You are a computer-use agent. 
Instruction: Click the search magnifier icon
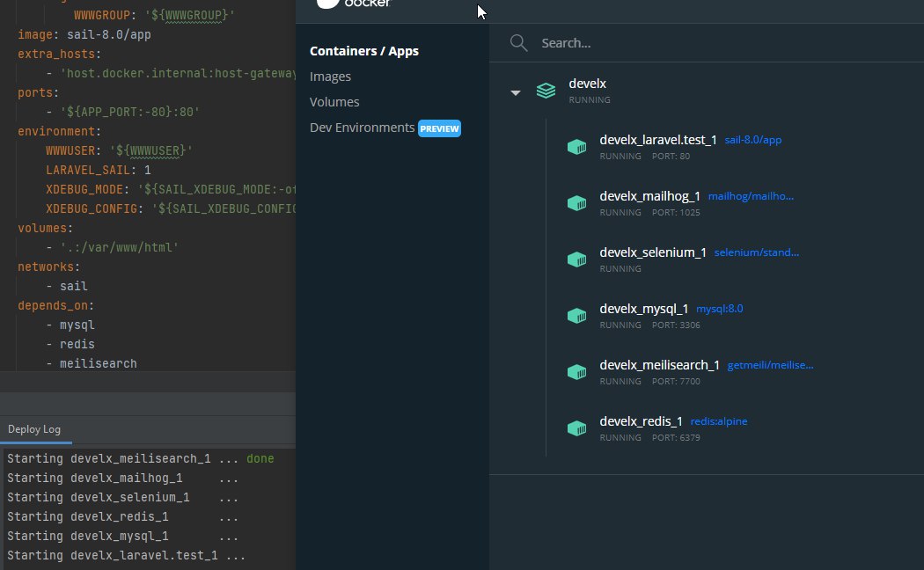pos(518,43)
